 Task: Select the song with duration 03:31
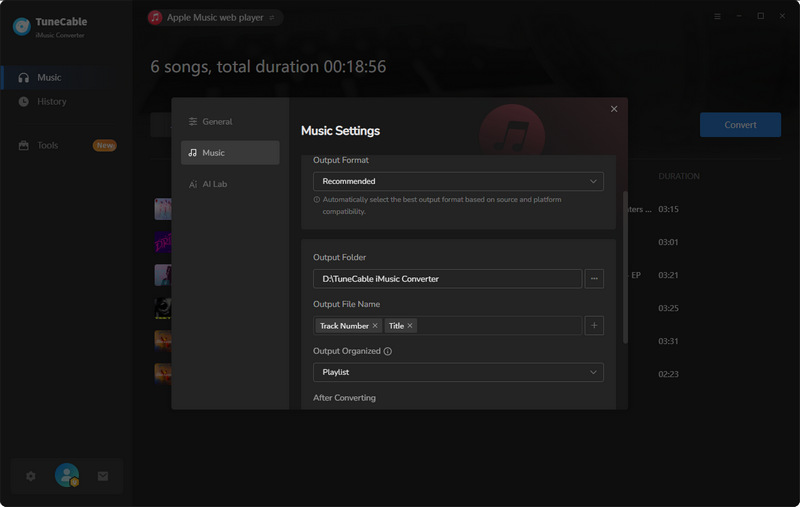click(668, 341)
